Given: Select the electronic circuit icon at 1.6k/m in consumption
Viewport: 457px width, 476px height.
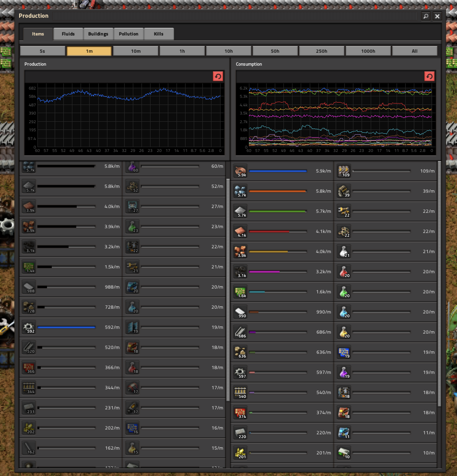Looking at the screenshot, I should tap(240, 292).
